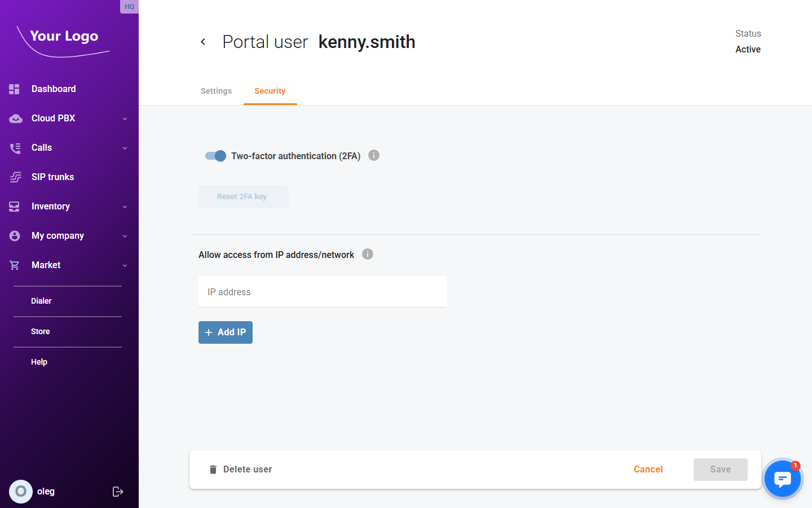Switch to the Settings tab
Screen dimensions: 812x508
pos(216,91)
